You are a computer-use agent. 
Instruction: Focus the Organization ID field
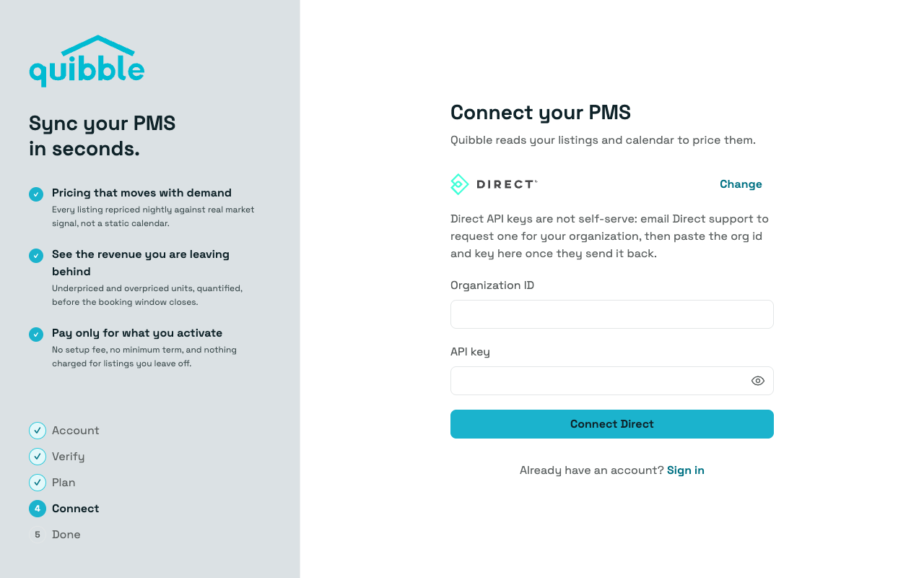[612, 314]
